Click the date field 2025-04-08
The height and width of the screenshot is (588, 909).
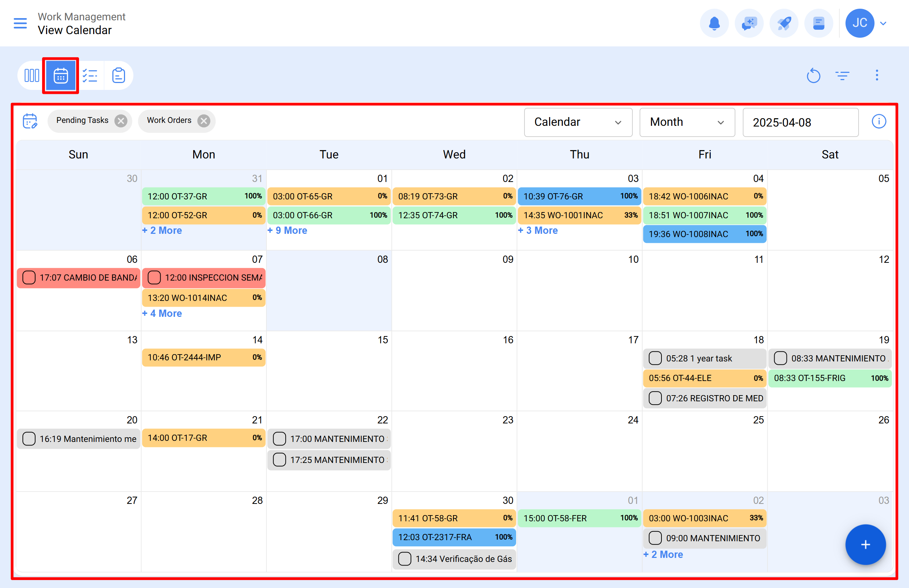800,122
